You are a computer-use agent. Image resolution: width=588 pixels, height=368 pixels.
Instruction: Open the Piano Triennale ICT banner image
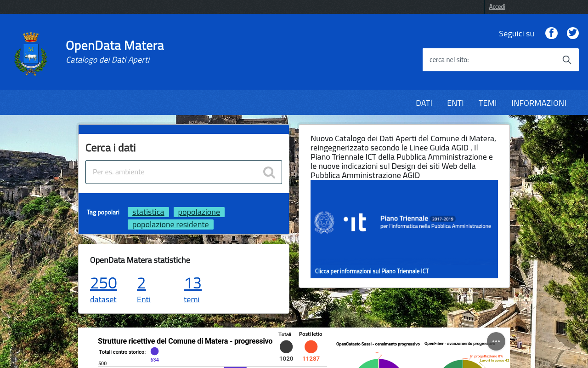(x=404, y=229)
